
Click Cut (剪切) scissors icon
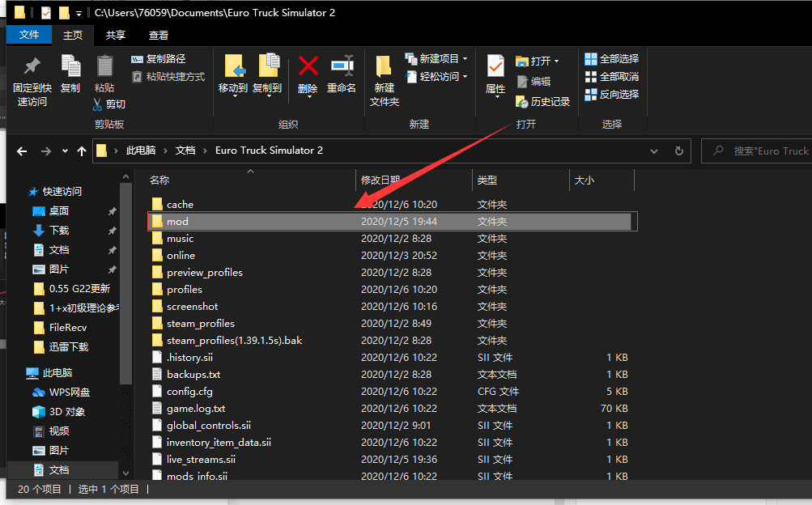tap(97, 104)
